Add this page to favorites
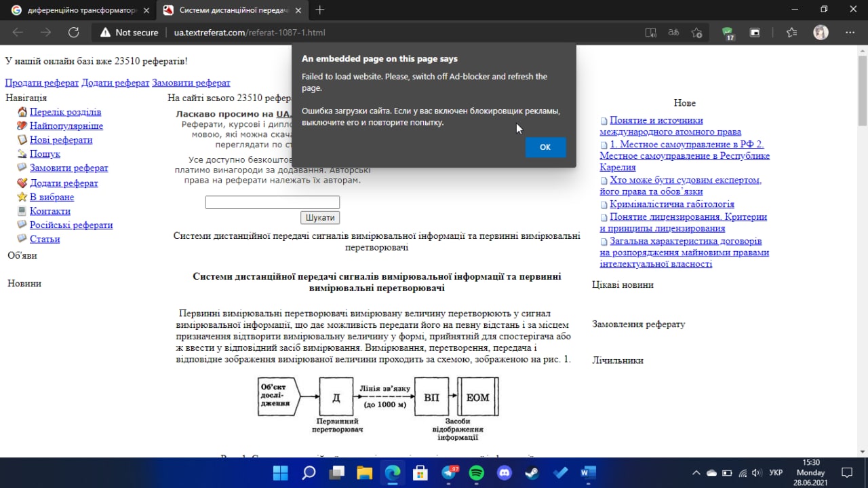The width and height of the screenshot is (868, 488). [x=696, y=32]
